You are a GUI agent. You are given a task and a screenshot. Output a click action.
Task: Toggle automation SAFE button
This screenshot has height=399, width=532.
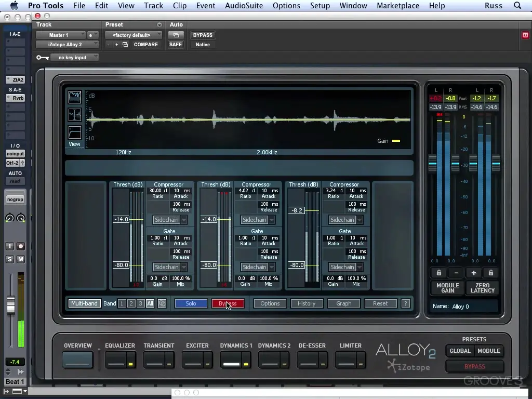pyautogui.click(x=176, y=45)
